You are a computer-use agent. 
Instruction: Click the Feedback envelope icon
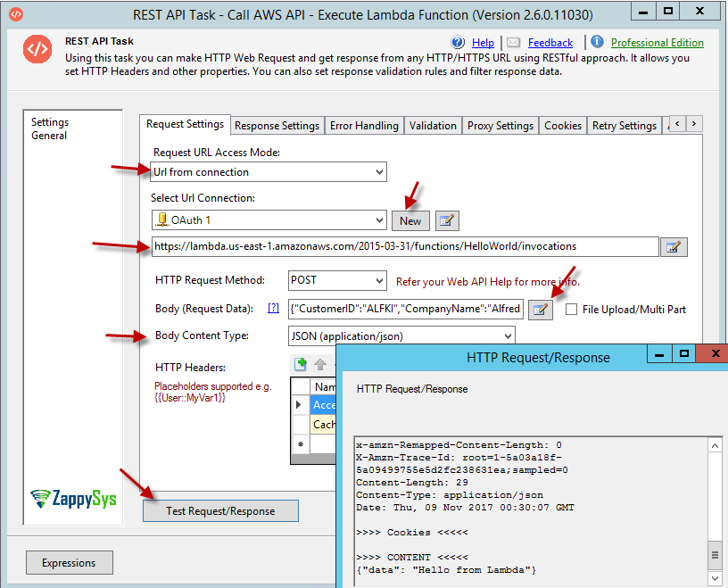tap(514, 43)
